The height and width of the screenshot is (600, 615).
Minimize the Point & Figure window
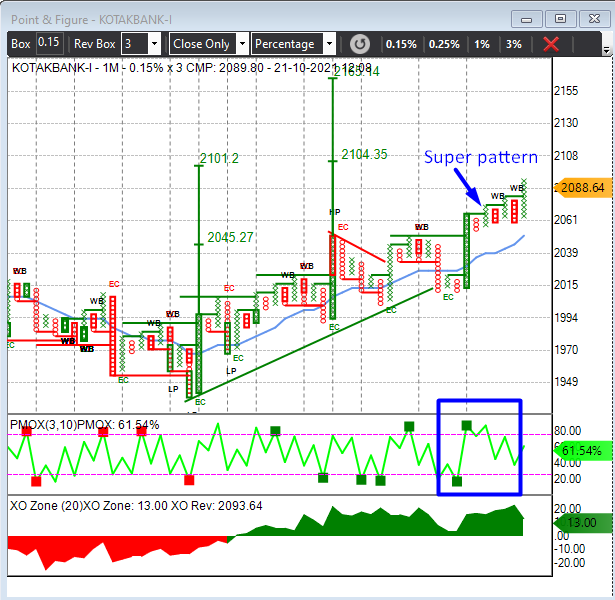click(x=526, y=19)
